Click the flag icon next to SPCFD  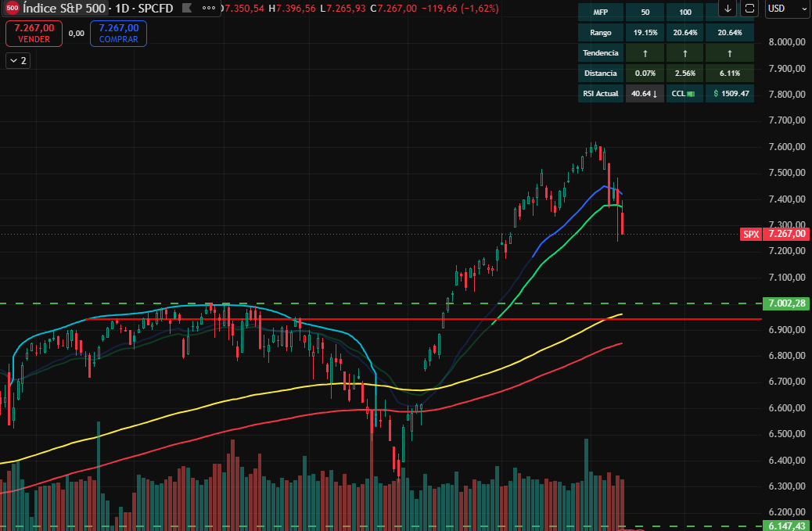(x=187, y=9)
